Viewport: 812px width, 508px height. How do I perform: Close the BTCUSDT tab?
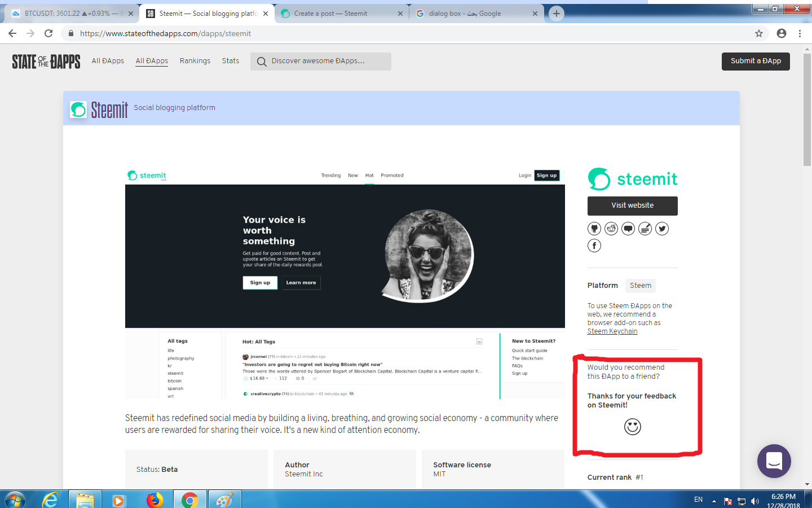tap(131, 14)
